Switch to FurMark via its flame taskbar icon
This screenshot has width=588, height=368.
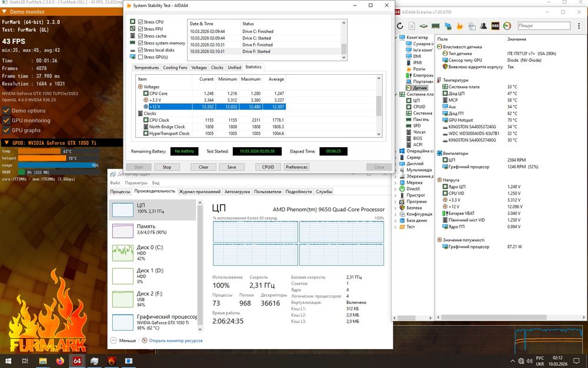(111, 361)
